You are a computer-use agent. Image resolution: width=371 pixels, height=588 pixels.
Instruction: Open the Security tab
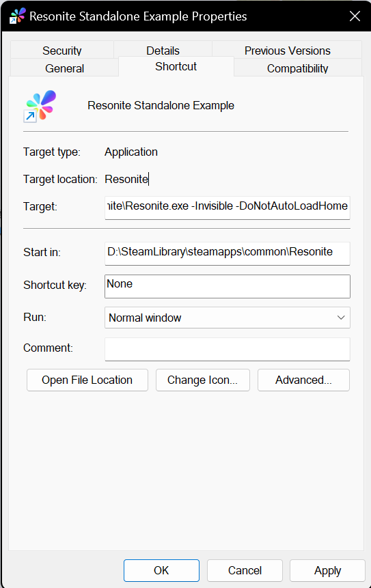tap(62, 51)
